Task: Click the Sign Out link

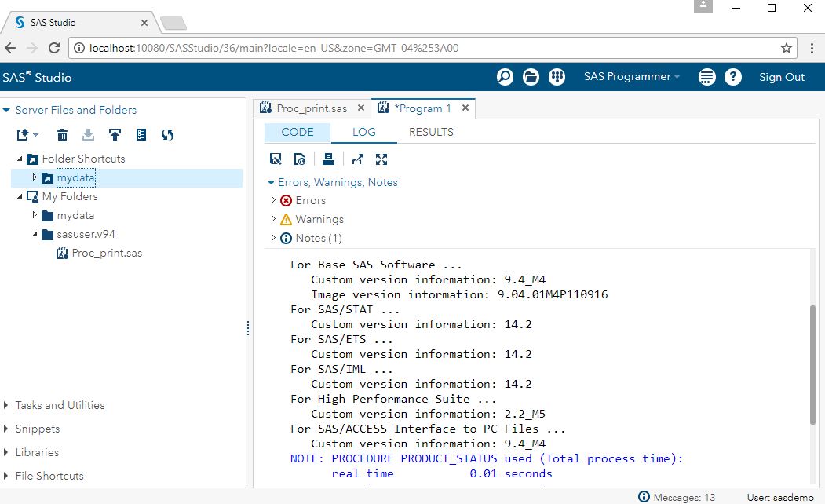Action: click(782, 77)
